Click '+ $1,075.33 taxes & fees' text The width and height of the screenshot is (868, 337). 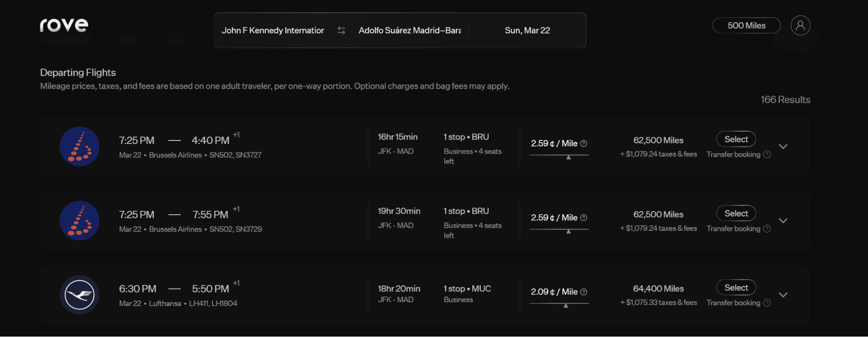coord(658,302)
